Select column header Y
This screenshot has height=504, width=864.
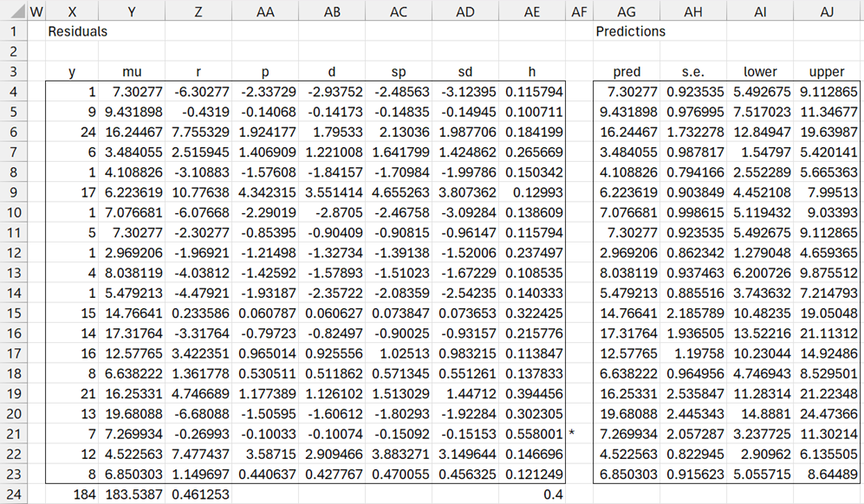tap(131, 11)
